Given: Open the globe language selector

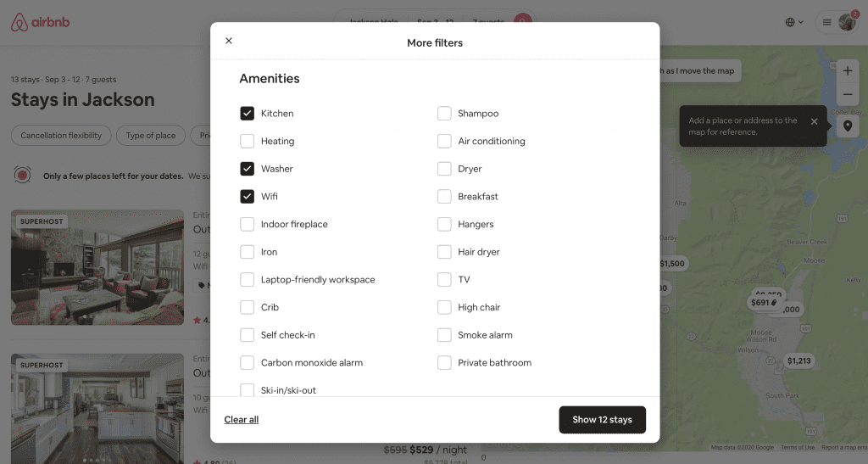Looking at the screenshot, I should click(794, 22).
